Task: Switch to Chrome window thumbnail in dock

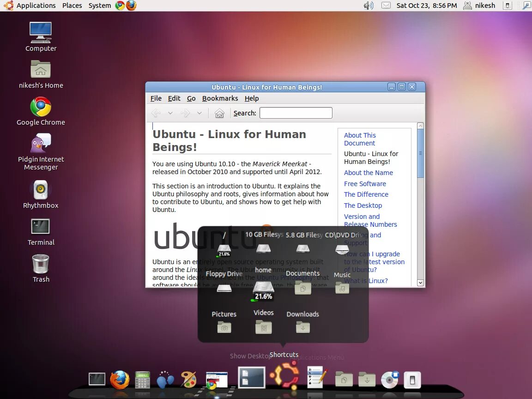Action: point(217,380)
